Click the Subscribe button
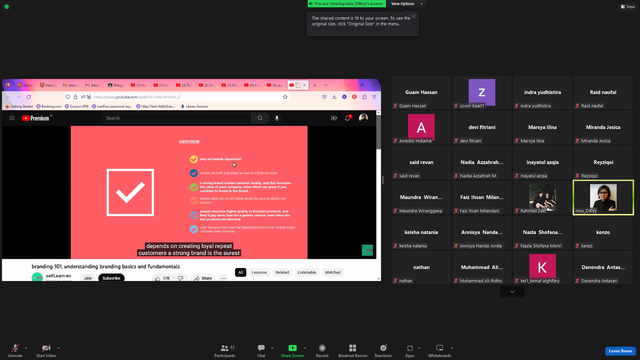This screenshot has width=640, height=360. pyautogui.click(x=111, y=278)
